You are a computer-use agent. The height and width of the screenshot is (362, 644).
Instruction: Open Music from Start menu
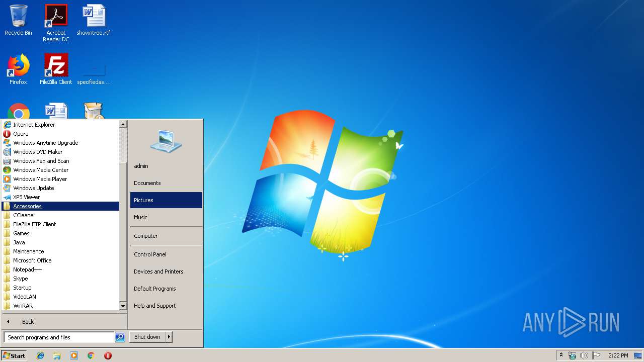click(x=166, y=217)
